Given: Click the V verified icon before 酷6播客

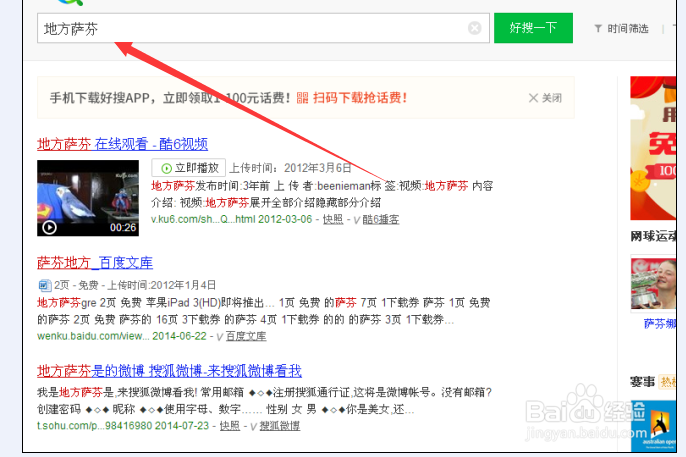Looking at the screenshot, I should click(356, 220).
